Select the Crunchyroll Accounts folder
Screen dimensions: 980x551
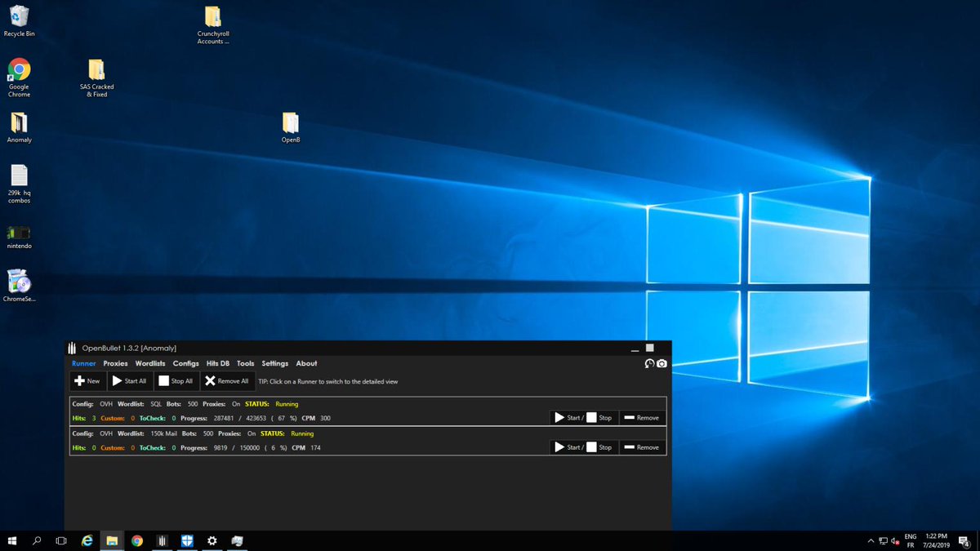point(212,24)
